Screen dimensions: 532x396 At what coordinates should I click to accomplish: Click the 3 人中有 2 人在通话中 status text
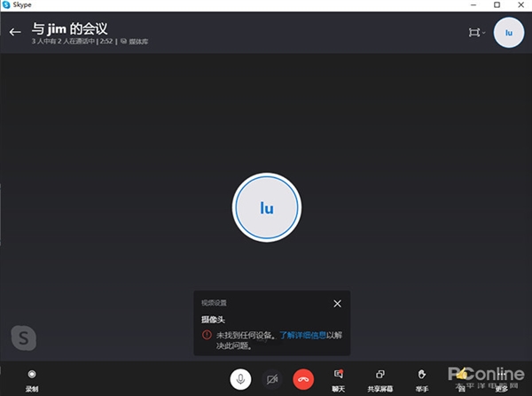click(x=63, y=42)
